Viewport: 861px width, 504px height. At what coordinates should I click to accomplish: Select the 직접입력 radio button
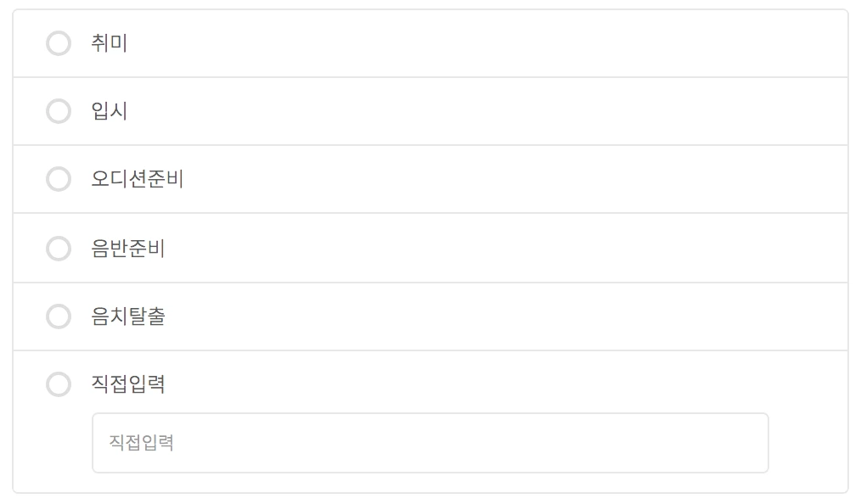59,384
